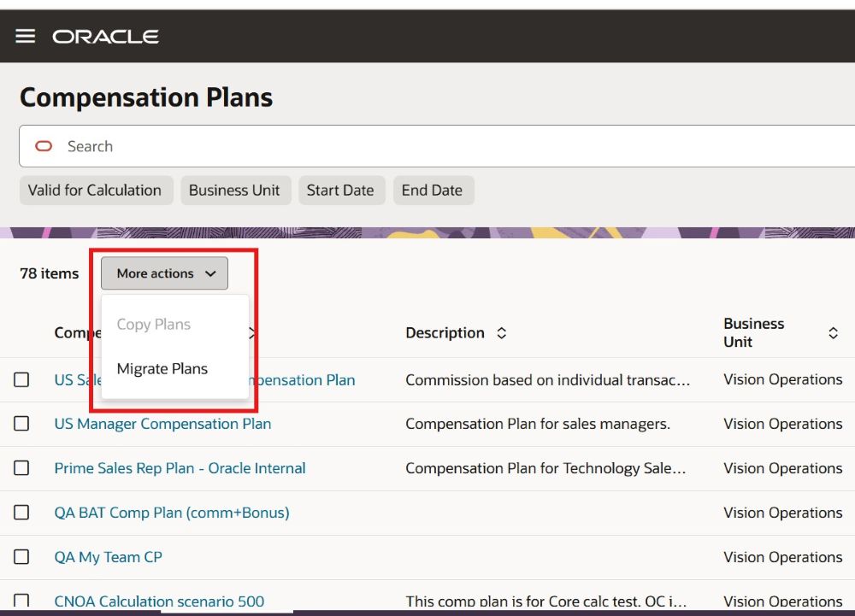This screenshot has height=616, width=855.
Task: Sort by Business Unit column
Action: pos(833,333)
